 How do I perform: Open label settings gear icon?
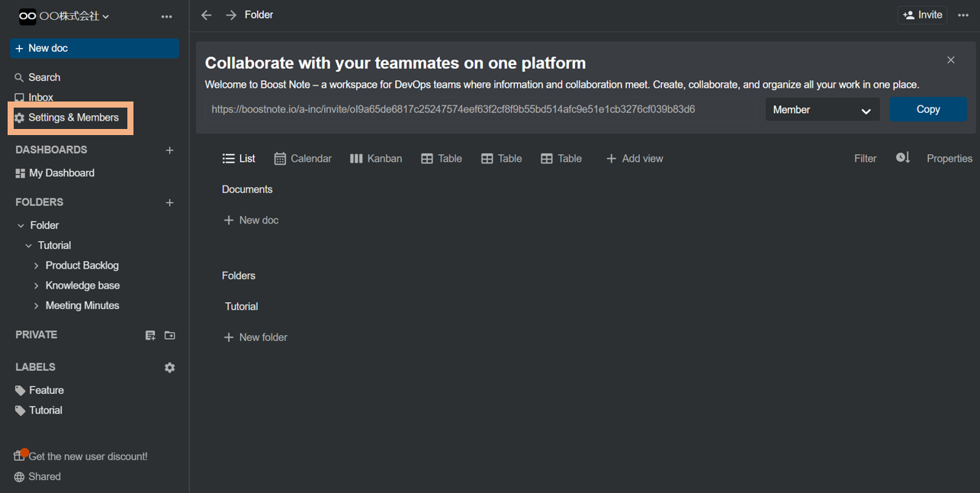coord(170,368)
